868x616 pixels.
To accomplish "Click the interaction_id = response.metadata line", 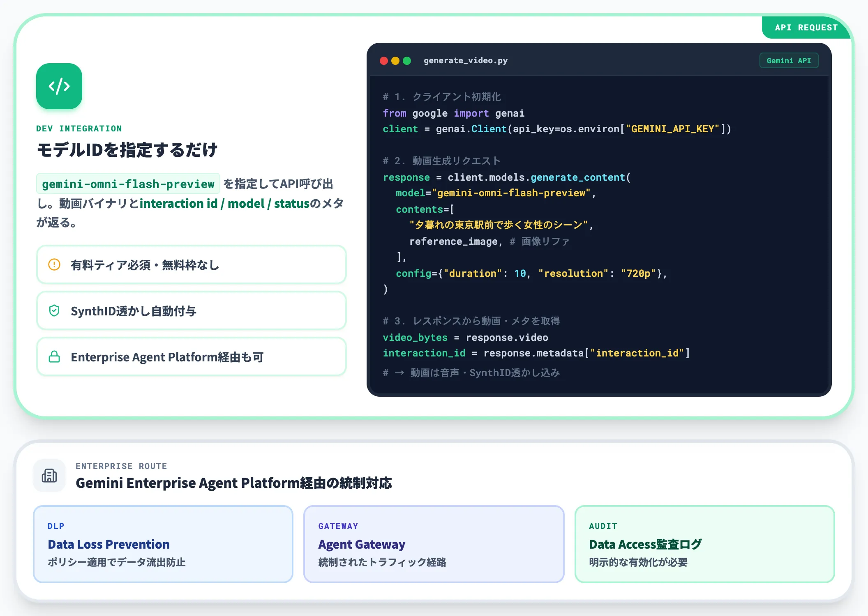I will pos(536,353).
